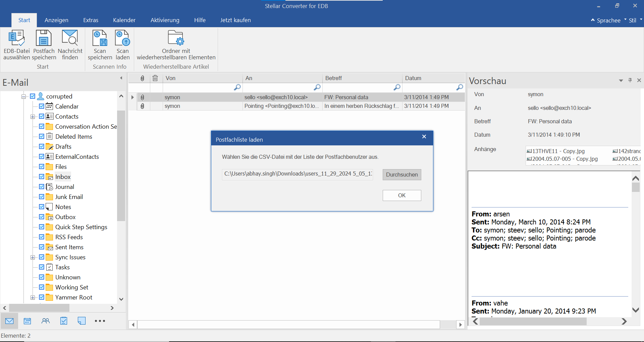Collapse the corrupted mailbox tree node
The height and width of the screenshot is (342, 644).
[x=24, y=96]
